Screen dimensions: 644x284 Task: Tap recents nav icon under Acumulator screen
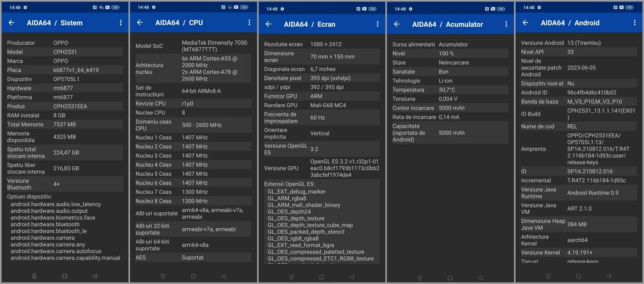(420, 278)
